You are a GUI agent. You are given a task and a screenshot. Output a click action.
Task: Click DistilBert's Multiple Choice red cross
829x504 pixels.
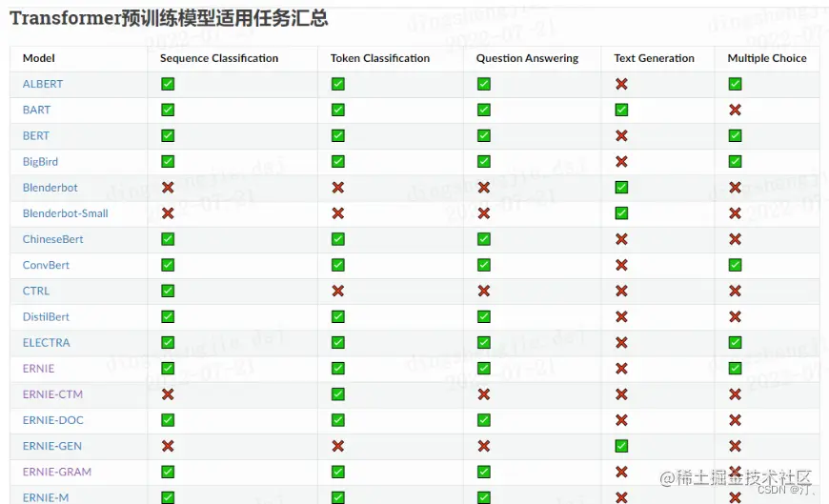[736, 316]
